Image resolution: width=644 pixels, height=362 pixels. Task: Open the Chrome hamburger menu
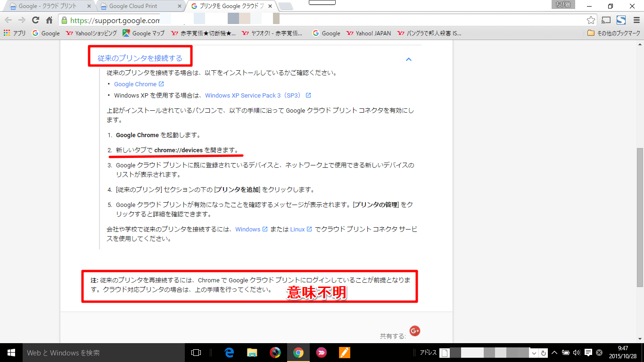pos(636,20)
